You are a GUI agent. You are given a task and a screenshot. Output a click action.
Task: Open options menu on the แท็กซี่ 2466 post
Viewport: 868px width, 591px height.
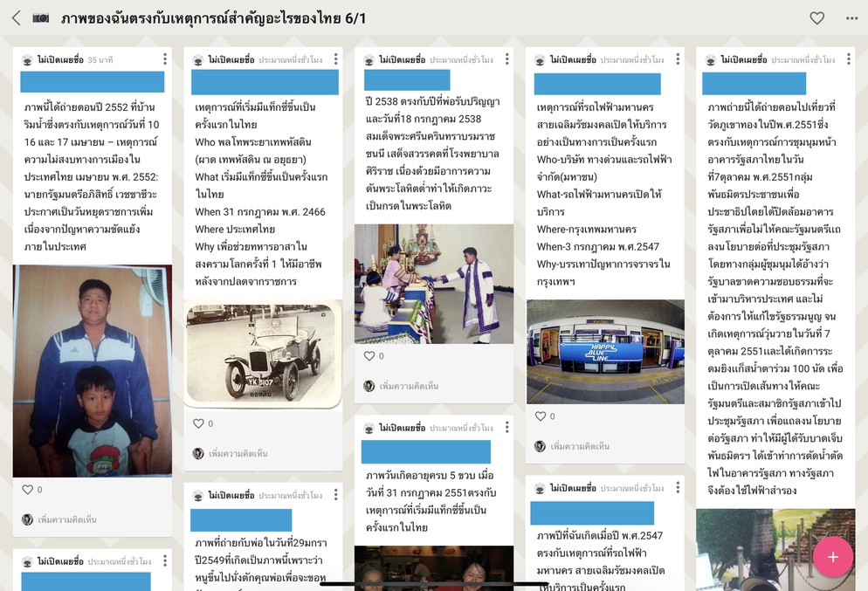336,59
